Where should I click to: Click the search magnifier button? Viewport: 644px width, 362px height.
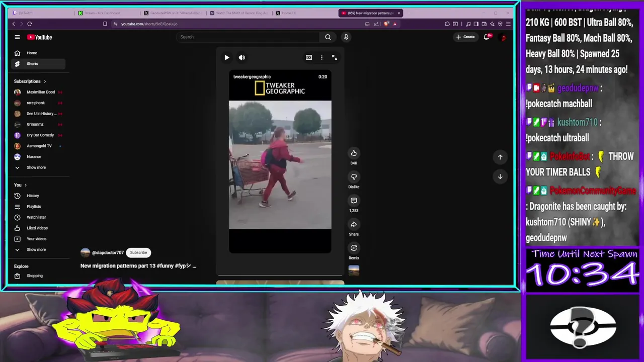328,37
